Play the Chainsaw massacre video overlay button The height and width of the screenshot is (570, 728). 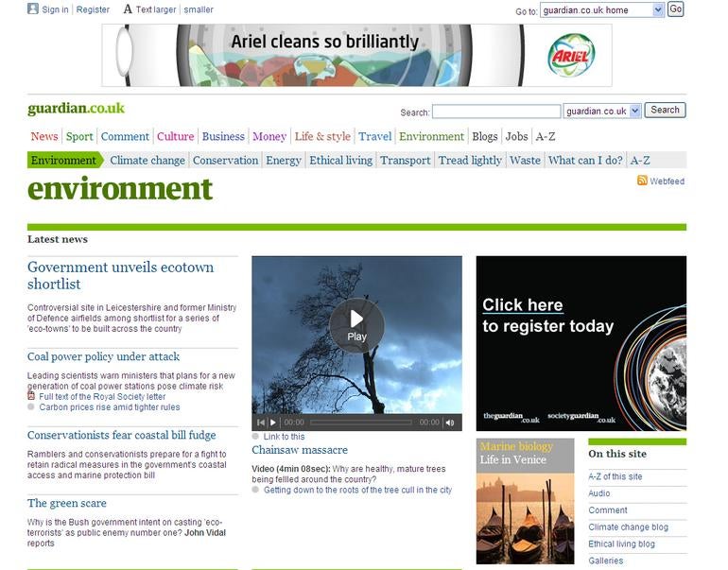point(356,325)
